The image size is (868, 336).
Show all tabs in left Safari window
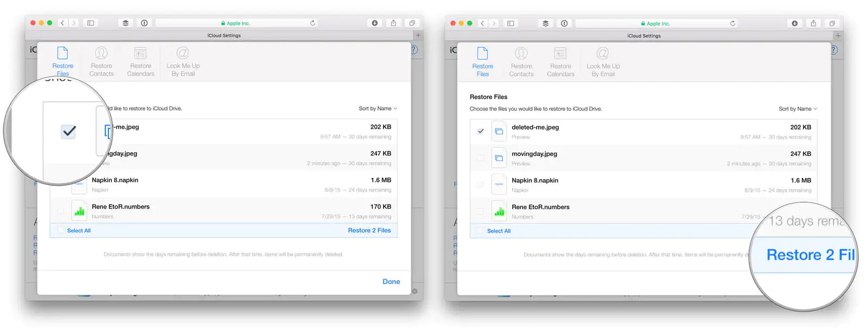[412, 23]
